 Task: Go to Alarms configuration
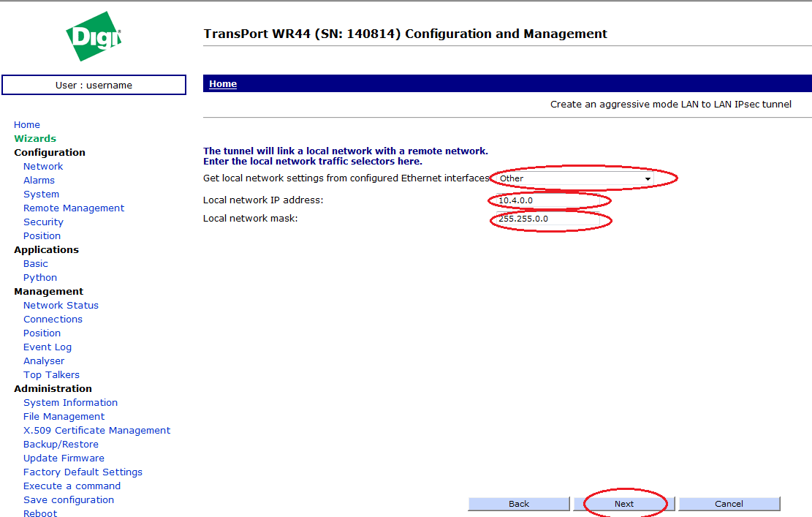[x=39, y=180]
